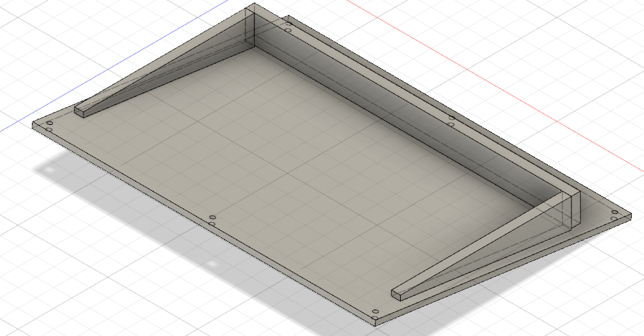Select the mounting hole midway along the front plate edge
This screenshot has width=644, height=336.
pyautogui.click(x=212, y=217)
